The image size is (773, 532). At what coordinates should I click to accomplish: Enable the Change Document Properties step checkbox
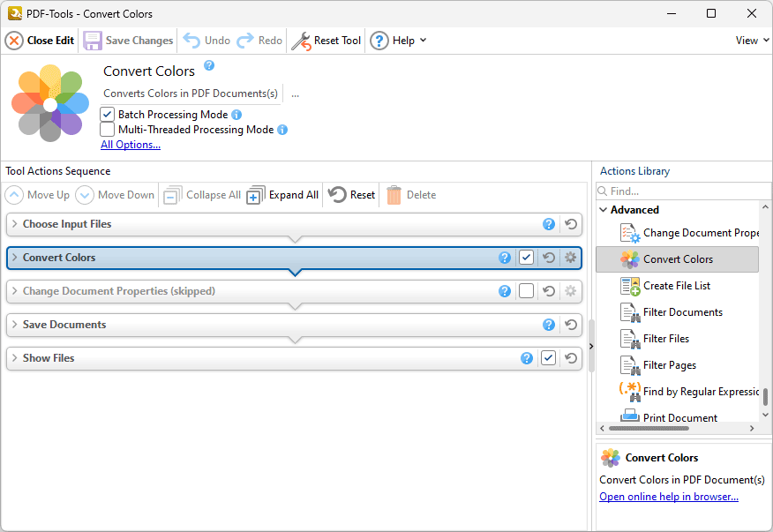point(527,291)
